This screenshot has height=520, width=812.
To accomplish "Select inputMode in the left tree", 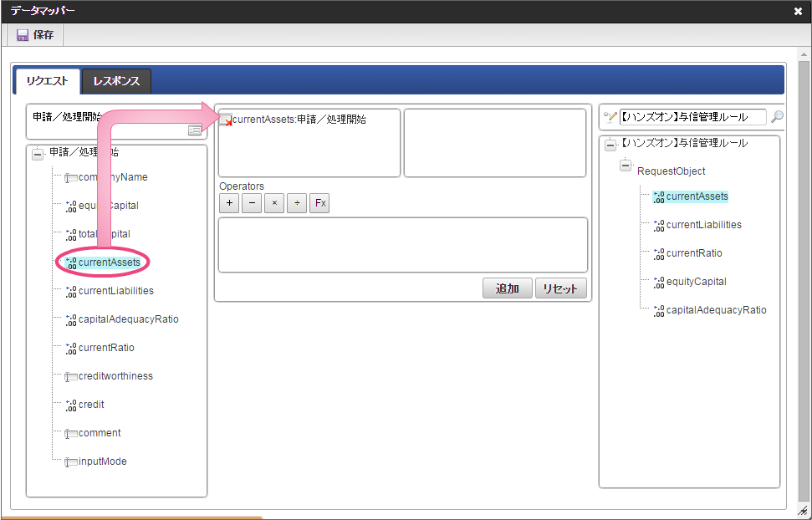I will 103,461.
